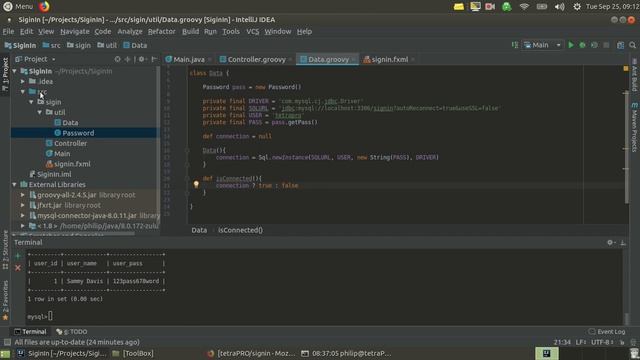Screen dimensions: 640x360
Task: Switch to tetraPRO/signin Mozilla taskbar window
Action: (251, 353)
